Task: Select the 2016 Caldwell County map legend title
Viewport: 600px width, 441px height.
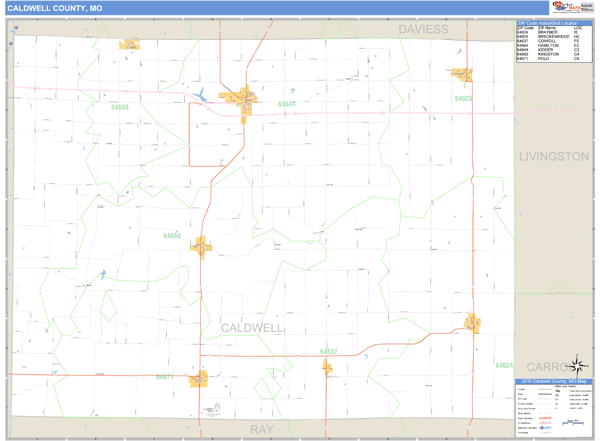Action: coord(553,381)
